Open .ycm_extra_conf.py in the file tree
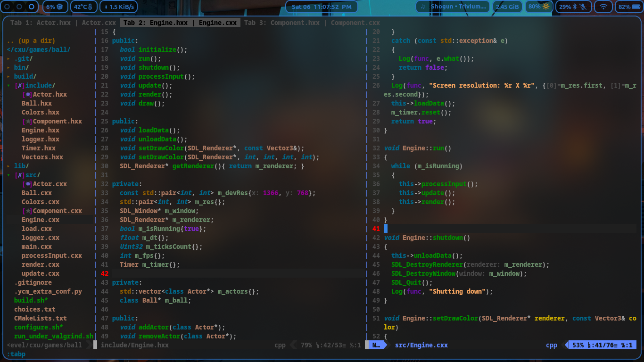This screenshot has height=362, width=644. coord(48,291)
